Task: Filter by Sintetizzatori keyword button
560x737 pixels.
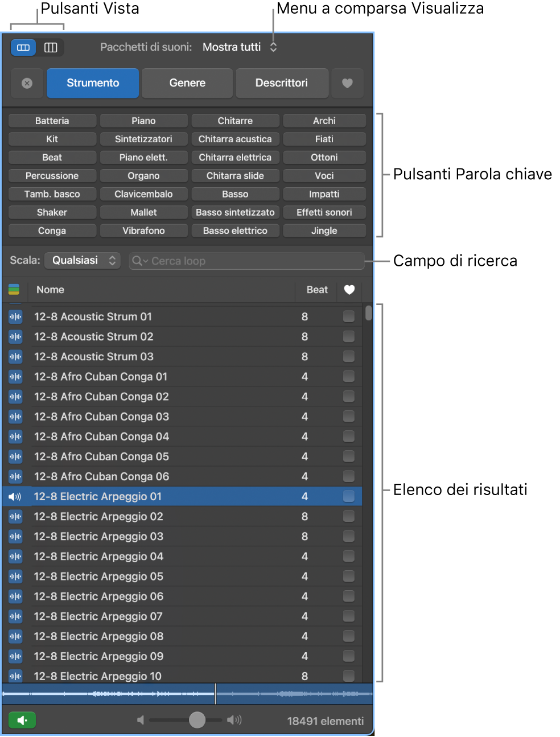Action: [143, 139]
